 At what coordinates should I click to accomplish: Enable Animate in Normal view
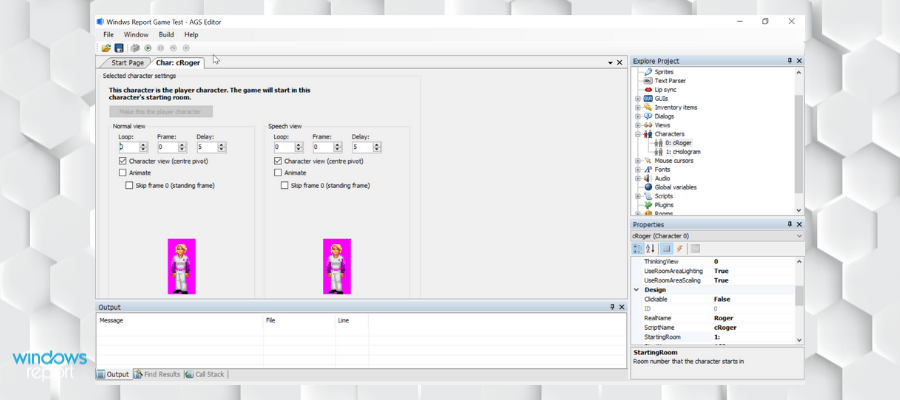(x=122, y=173)
